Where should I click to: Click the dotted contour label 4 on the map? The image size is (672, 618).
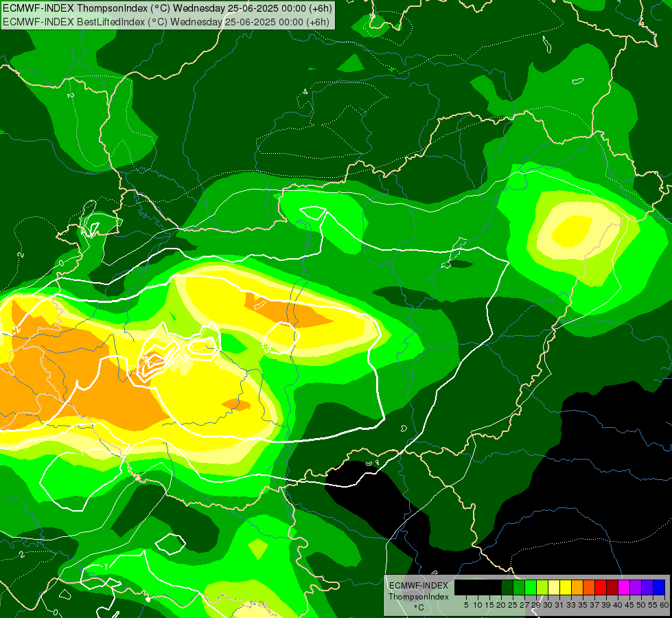pyautogui.click(x=305, y=91)
